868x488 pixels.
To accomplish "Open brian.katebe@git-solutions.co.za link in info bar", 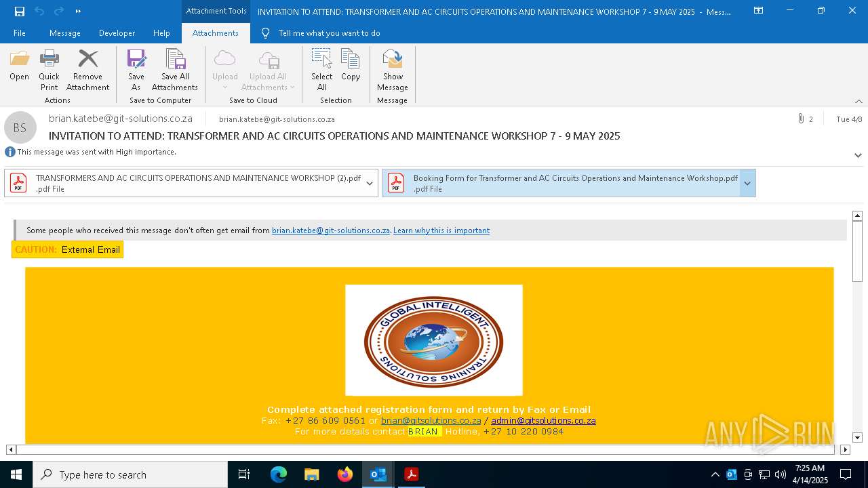I will pos(331,230).
